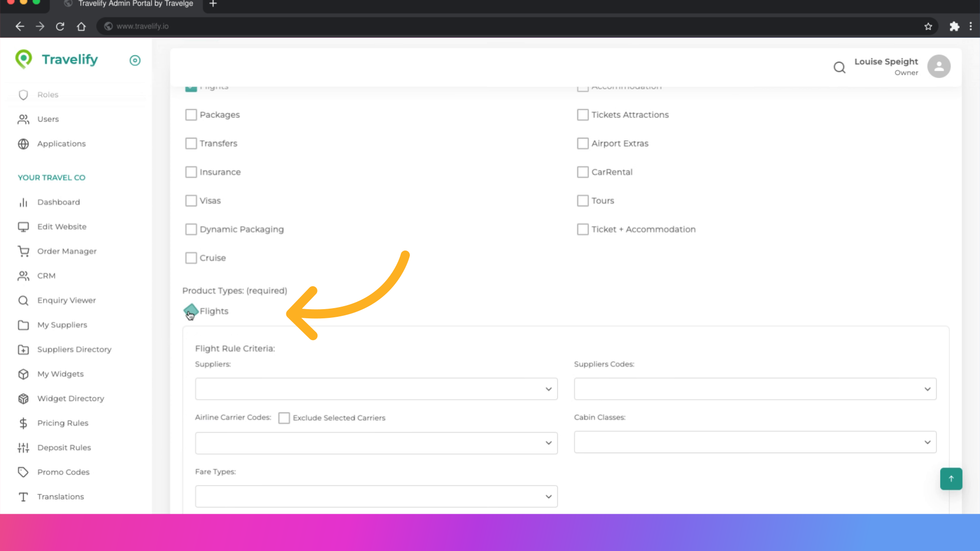Bookmark page with the star icon
980x551 pixels.
[x=928, y=26]
